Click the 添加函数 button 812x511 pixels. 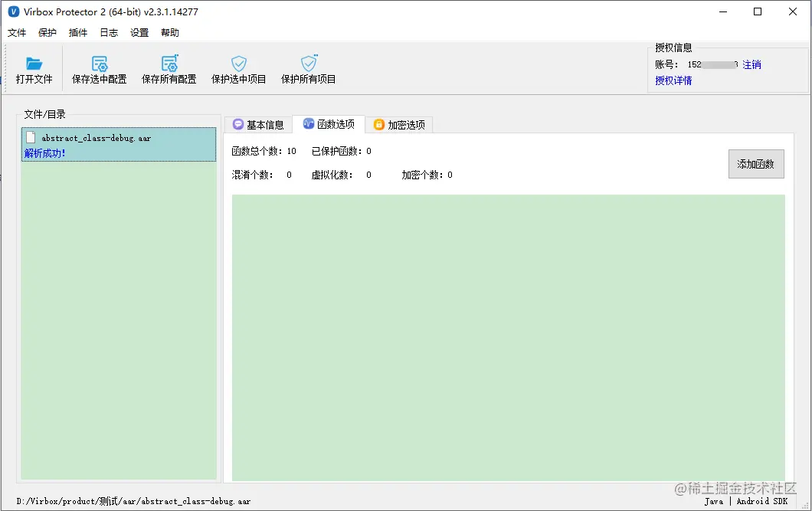click(756, 164)
